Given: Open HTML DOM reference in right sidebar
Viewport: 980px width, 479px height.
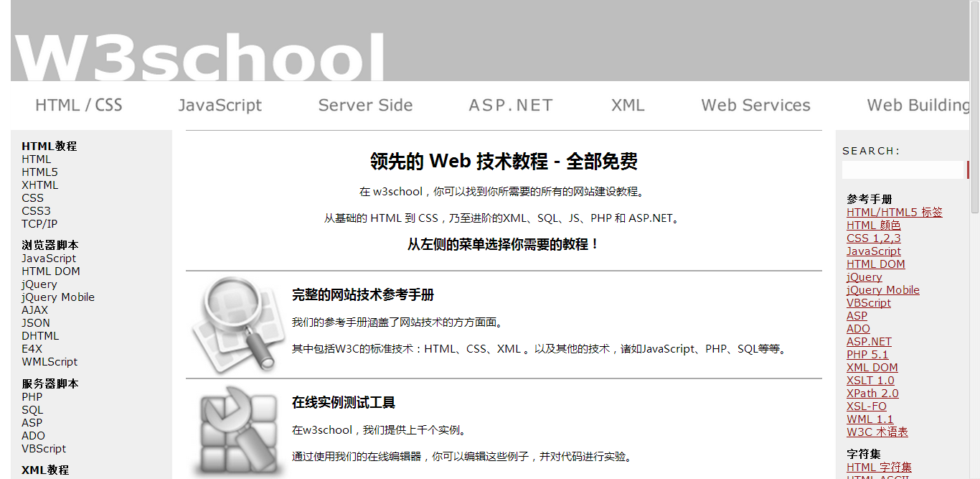Looking at the screenshot, I should (876, 264).
